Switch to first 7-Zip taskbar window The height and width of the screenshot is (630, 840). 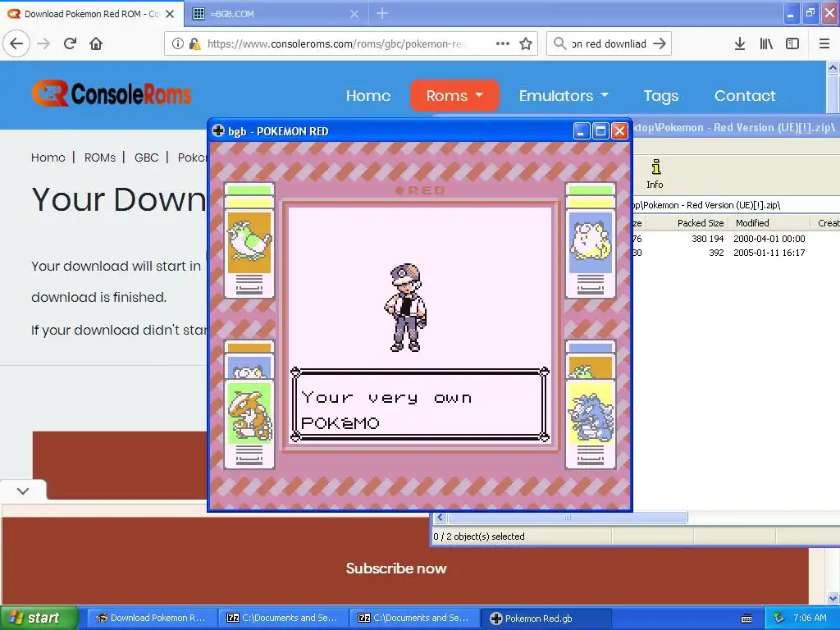(283, 618)
